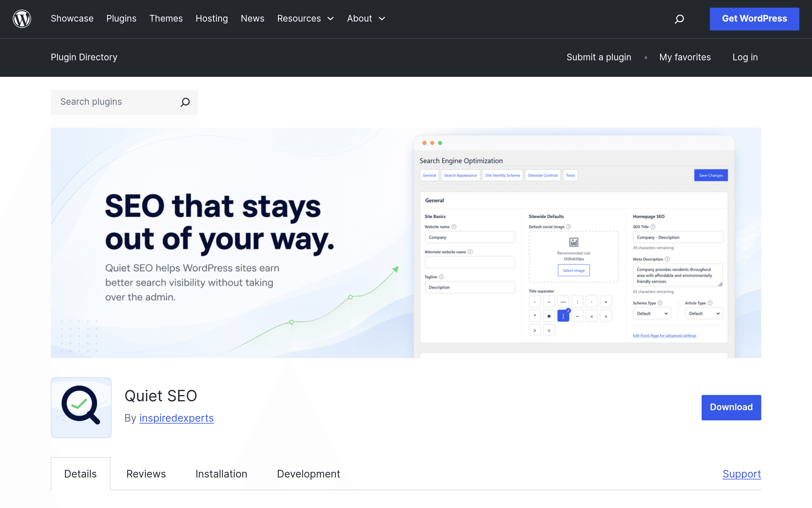Image resolution: width=812 pixels, height=508 pixels.
Task: Switch to the Installation tab
Action: pyautogui.click(x=221, y=474)
